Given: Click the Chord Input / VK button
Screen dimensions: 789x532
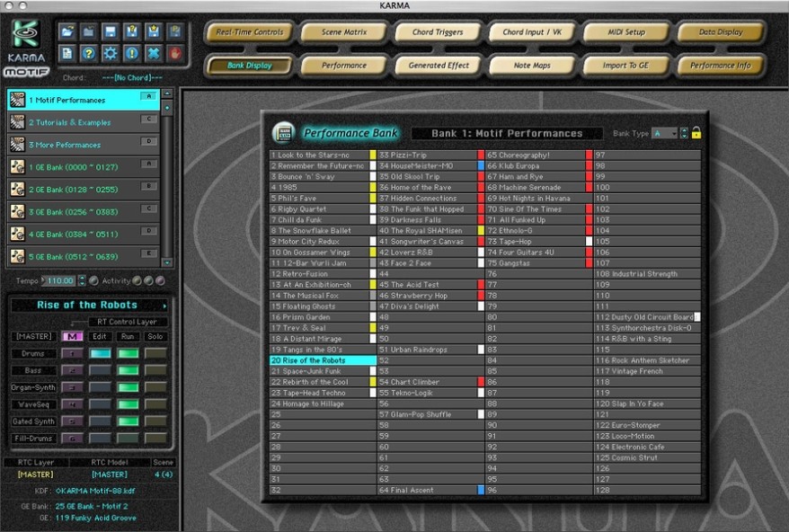Looking at the screenshot, I should (532, 32).
